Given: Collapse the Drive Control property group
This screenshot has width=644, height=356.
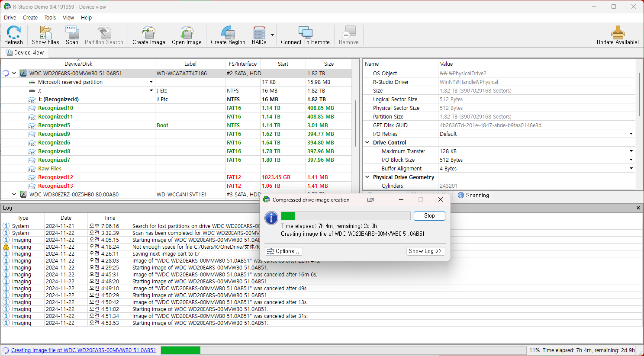Looking at the screenshot, I should [367, 142].
